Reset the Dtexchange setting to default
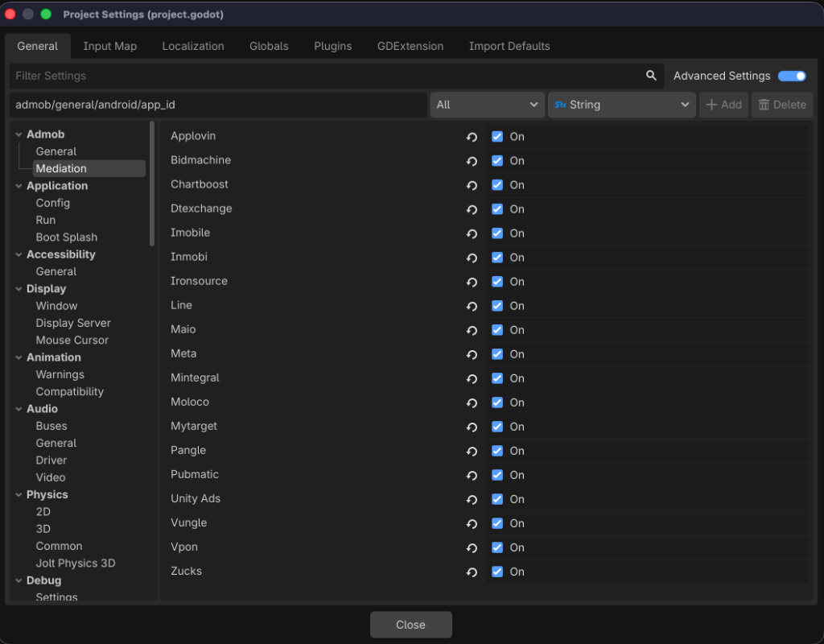824x644 pixels. point(472,210)
